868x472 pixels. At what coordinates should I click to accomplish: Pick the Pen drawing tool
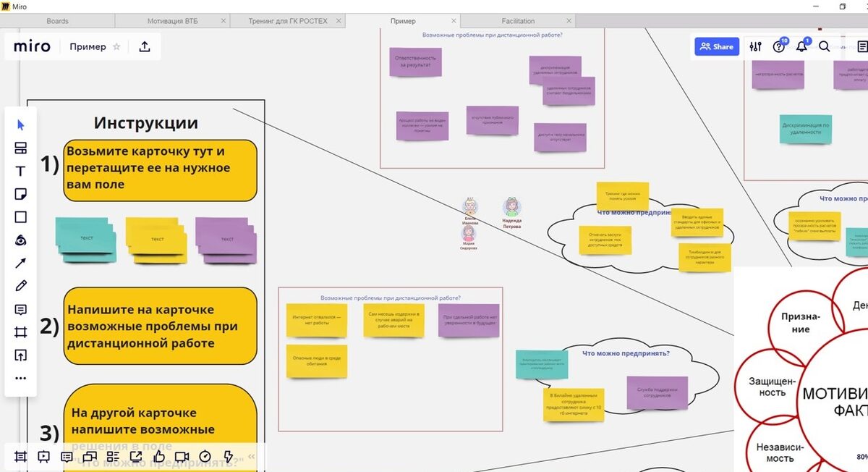[x=21, y=286]
